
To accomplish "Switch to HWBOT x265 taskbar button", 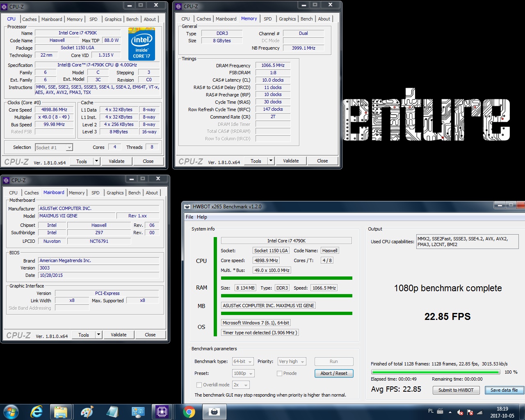I will (x=215, y=411).
